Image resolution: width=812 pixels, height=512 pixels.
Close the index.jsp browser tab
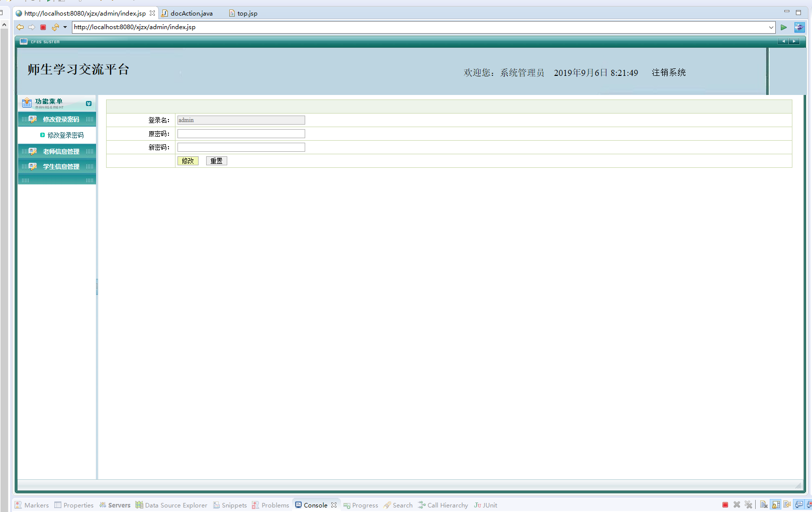point(152,13)
